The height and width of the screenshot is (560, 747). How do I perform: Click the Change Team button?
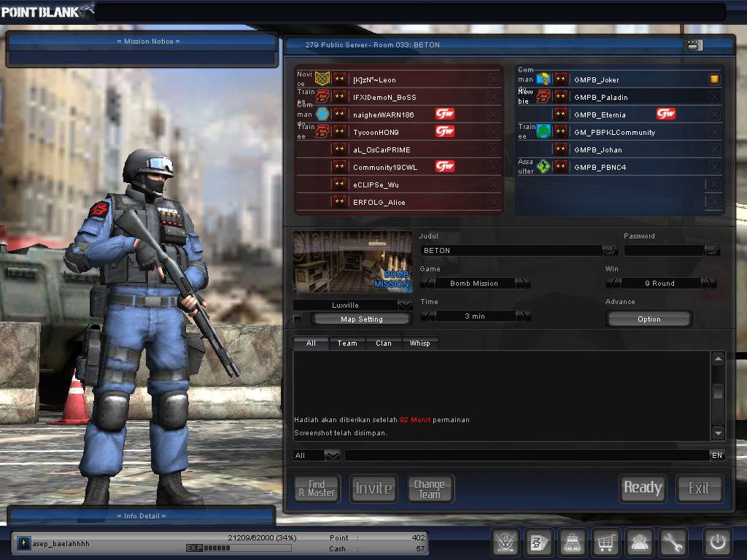point(430,489)
